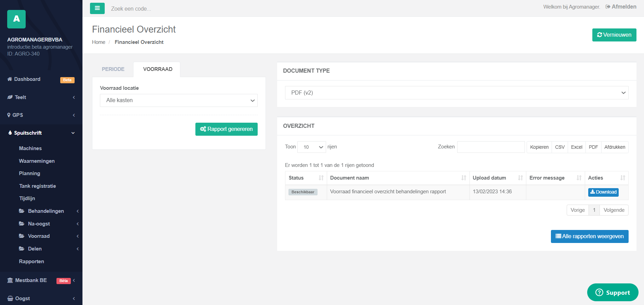Image resolution: width=644 pixels, height=305 pixels.
Task: Sort table by Upload datum arrows
Action: click(520, 178)
